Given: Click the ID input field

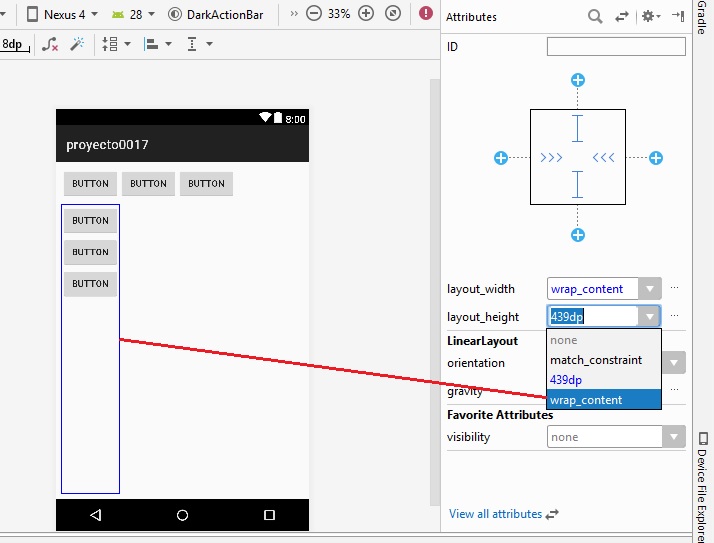Looking at the screenshot, I should coord(616,47).
